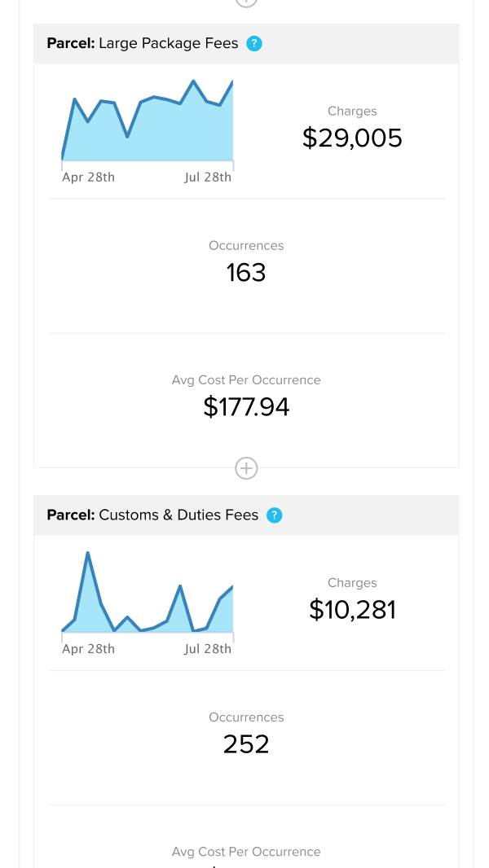Click the 252 occurrences value
This screenshot has height=868, width=489.
(246, 744)
